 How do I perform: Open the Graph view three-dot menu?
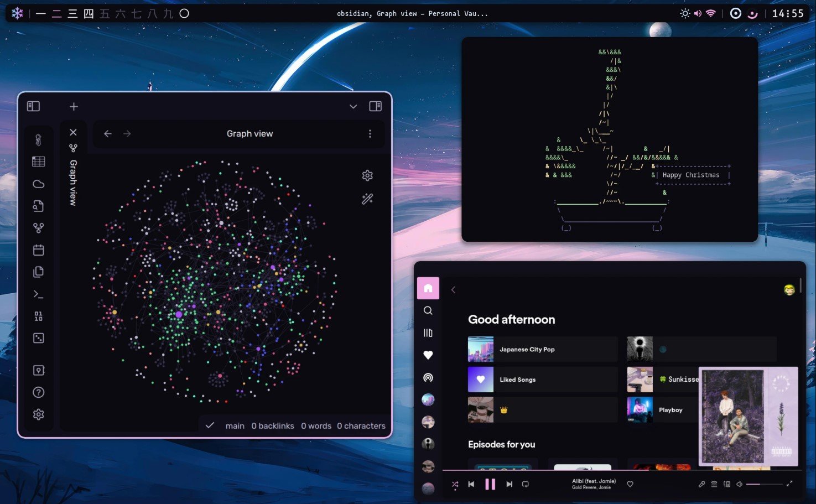click(370, 133)
